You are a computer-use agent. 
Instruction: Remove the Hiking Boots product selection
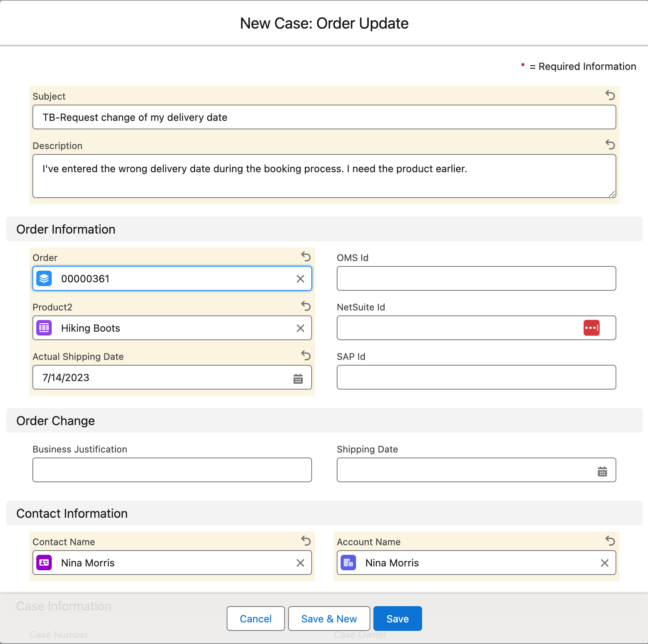click(300, 328)
